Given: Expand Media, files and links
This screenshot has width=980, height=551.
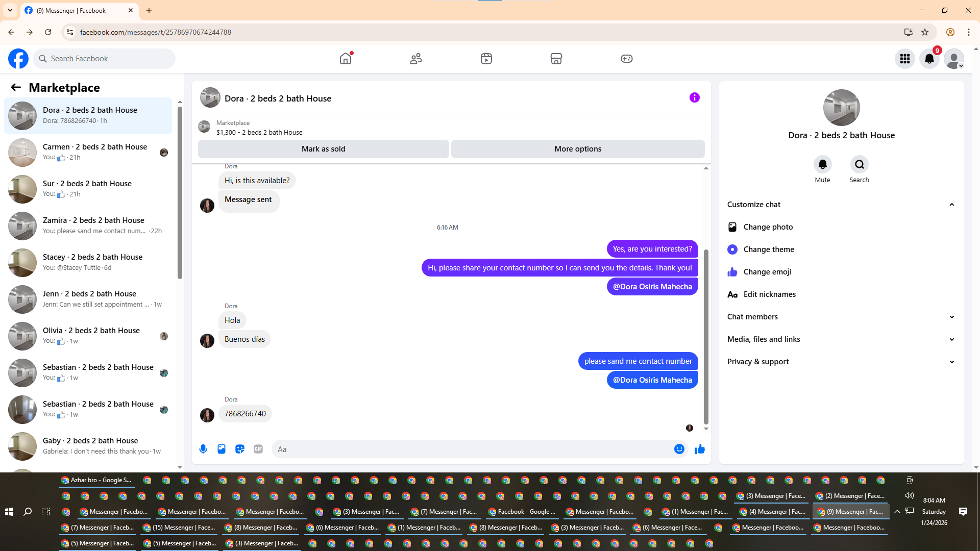Looking at the screenshot, I should pyautogui.click(x=951, y=339).
